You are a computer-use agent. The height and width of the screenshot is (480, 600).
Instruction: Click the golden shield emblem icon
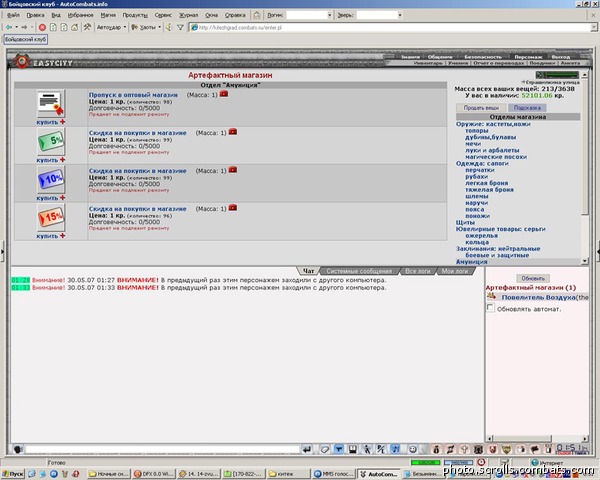[507, 449]
